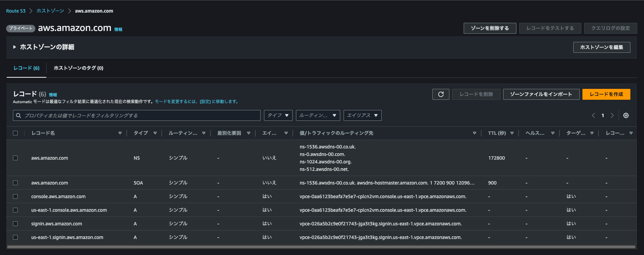Screen dimensions: 644x255
Task: Select us-east-1.signin.aws.amazon.com record checkbox
Action: tap(15, 237)
